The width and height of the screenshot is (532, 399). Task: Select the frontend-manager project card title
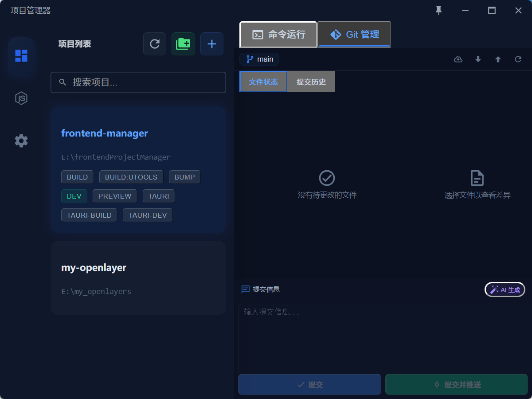[x=105, y=133]
